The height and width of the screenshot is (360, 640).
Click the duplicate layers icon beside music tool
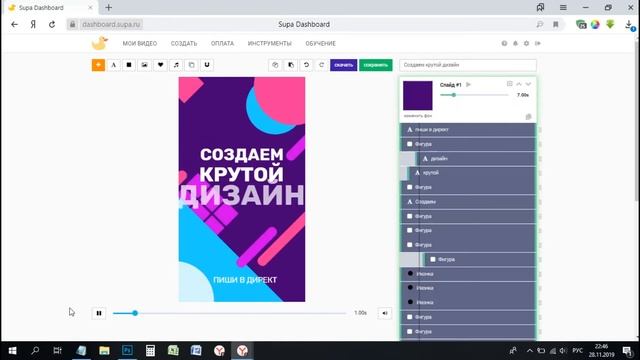[191, 65]
